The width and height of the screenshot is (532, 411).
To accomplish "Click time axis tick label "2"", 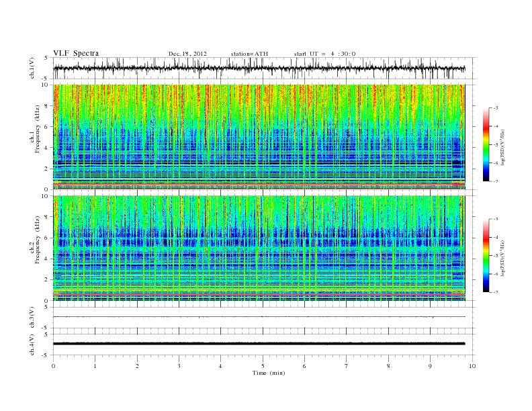I will click(137, 366).
